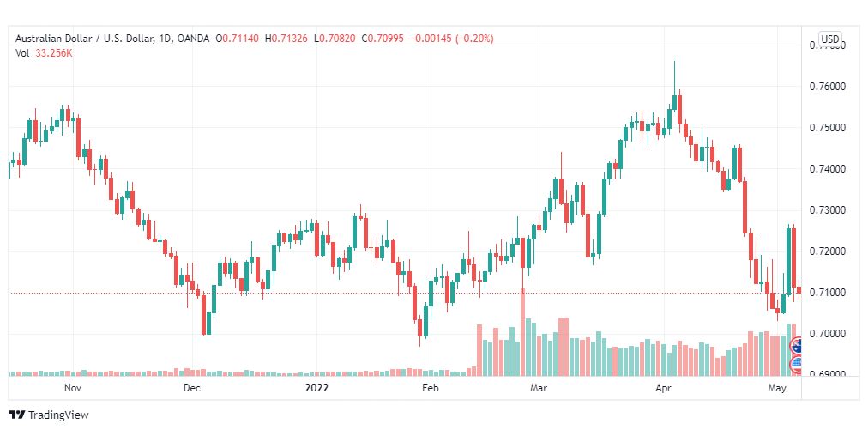Click the TradingView logo icon
The height and width of the screenshot is (430, 868).
(x=16, y=415)
